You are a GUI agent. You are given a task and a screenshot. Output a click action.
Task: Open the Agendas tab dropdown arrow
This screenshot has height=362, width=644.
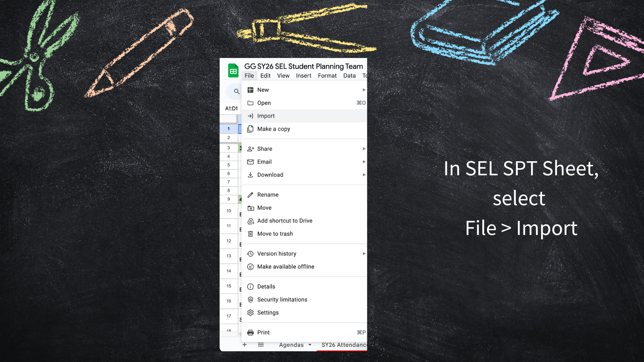pyautogui.click(x=310, y=345)
